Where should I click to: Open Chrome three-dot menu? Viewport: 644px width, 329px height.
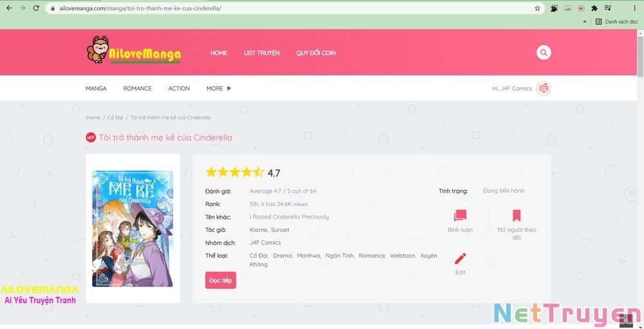634,8
